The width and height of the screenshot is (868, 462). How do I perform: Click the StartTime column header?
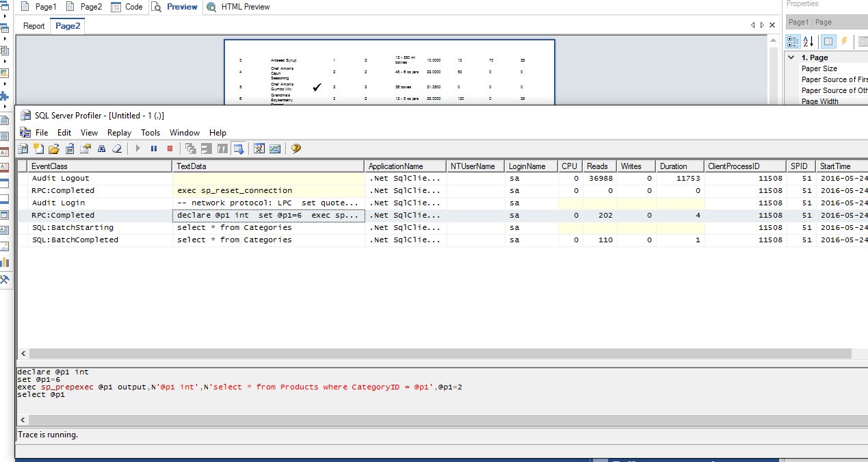[842, 166]
